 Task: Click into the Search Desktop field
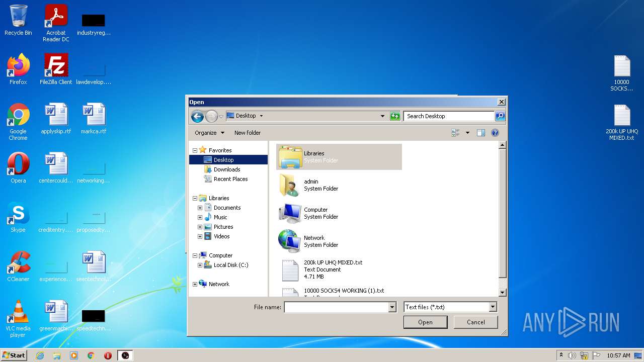449,116
